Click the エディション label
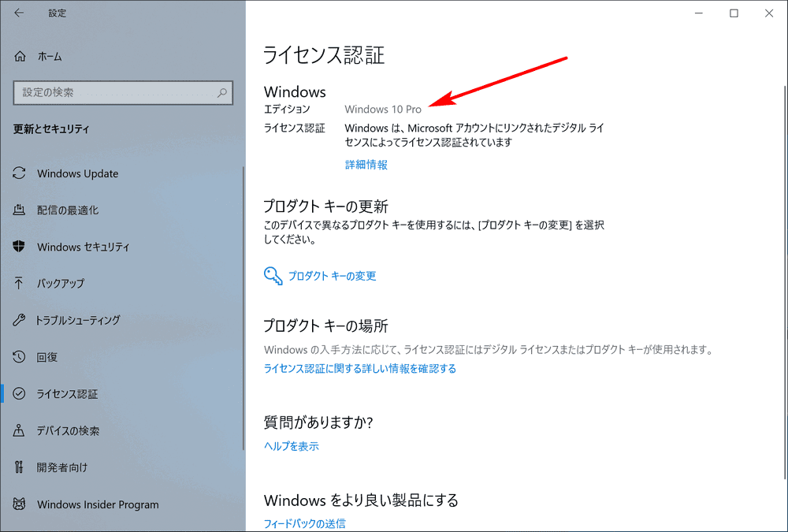Screen dimensions: 788x532 (x=287, y=109)
